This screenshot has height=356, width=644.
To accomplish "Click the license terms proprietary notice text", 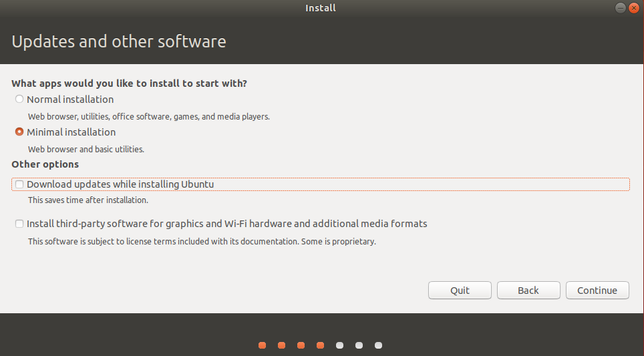I will (x=202, y=241).
